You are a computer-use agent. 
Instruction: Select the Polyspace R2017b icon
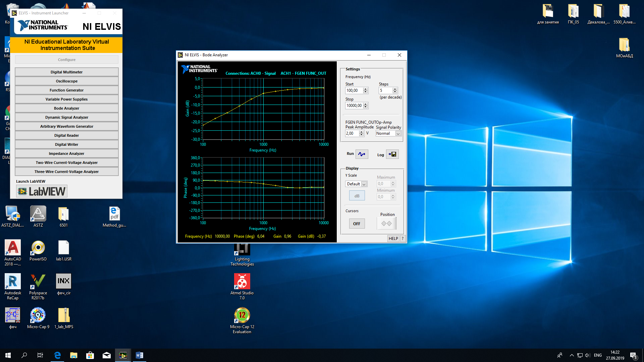[x=38, y=287]
